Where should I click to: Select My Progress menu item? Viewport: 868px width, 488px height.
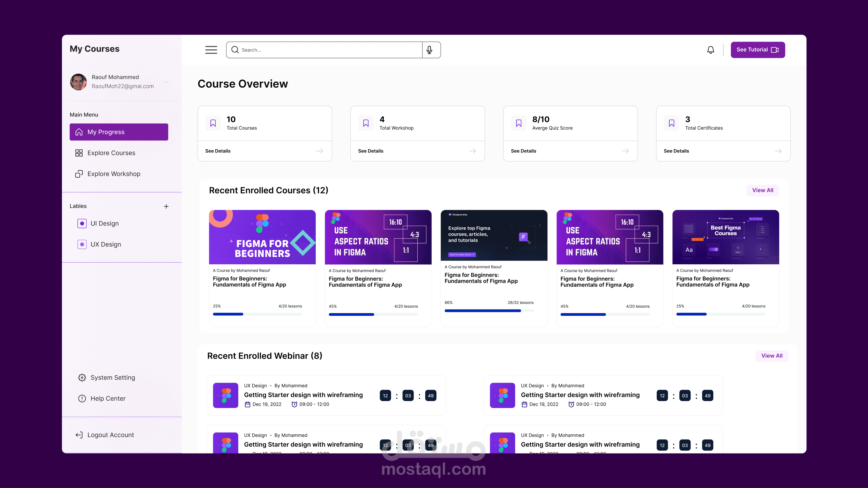tap(119, 132)
